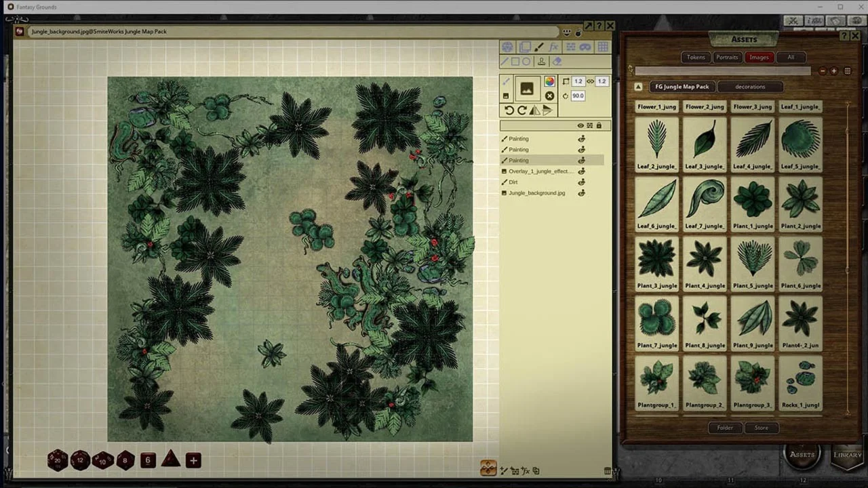Rotate the brush clockwise
This screenshot has height=488, width=868.
click(521, 110)
